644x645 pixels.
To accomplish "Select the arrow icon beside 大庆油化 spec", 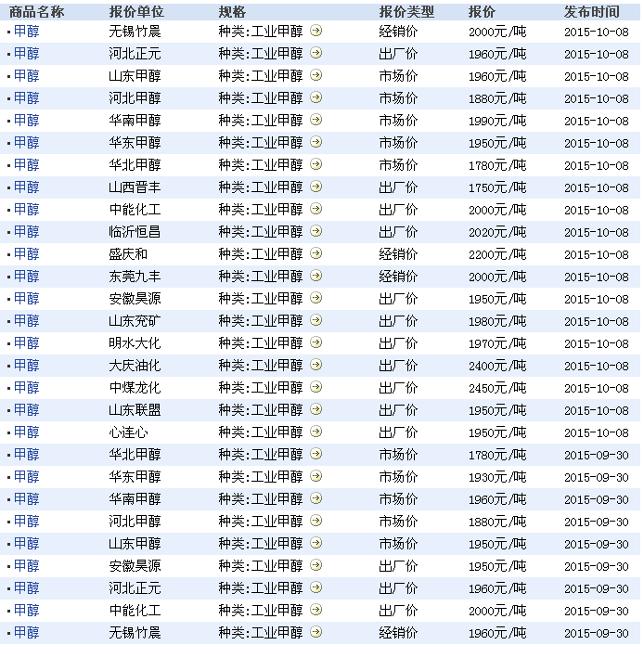I will pyautogui.click(x=316, y=365).
